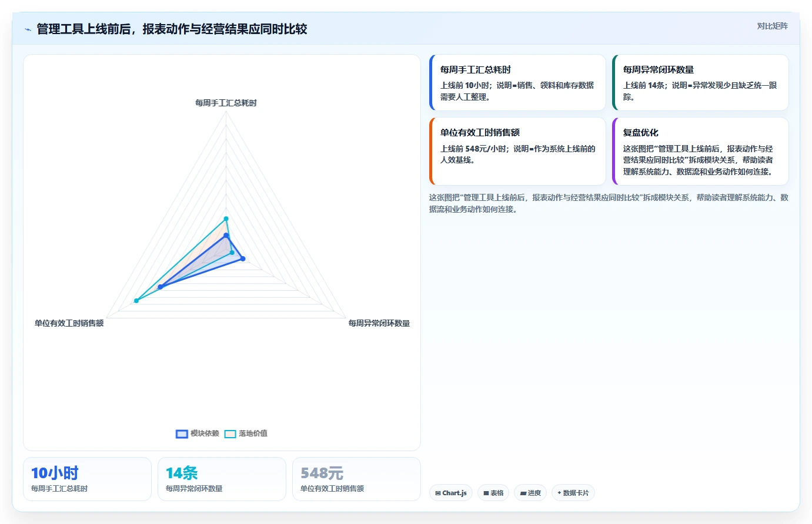Open the 每周异常闭环数量 info card
The width and height of the screenshot is (812, 524).
tap(700, 83)
